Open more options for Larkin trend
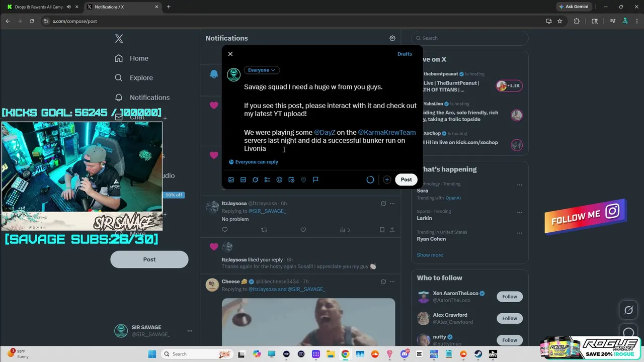644x362 pixels. pos(520,213)
